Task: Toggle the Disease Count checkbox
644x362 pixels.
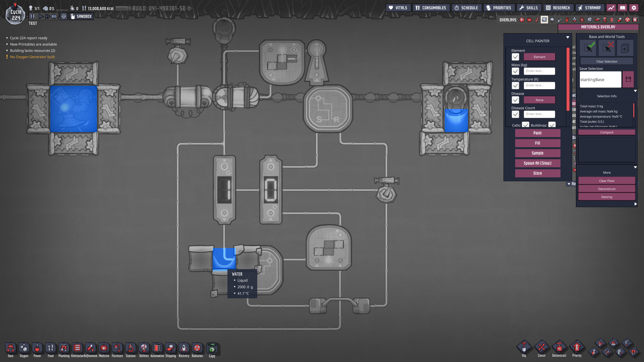Action: pos(516,114)
